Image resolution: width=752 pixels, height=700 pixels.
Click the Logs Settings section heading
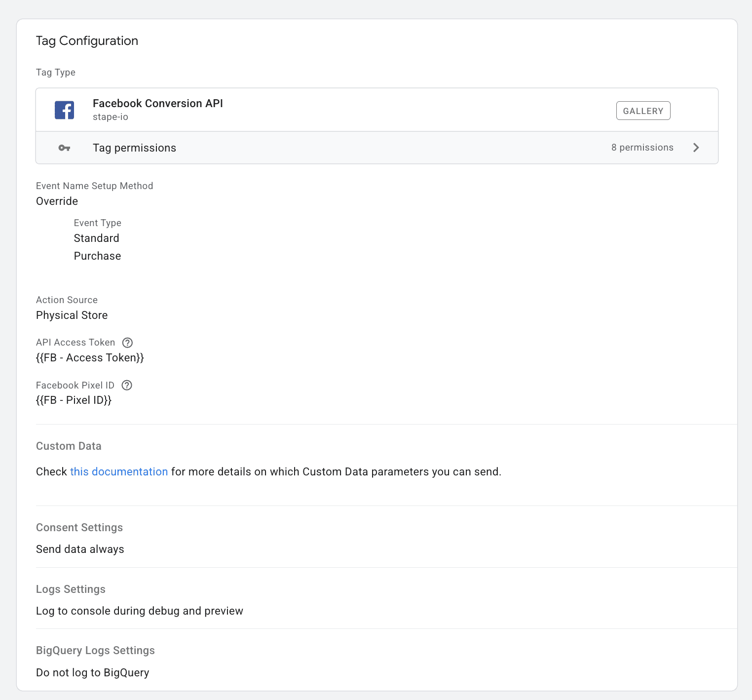click(71, 589)
